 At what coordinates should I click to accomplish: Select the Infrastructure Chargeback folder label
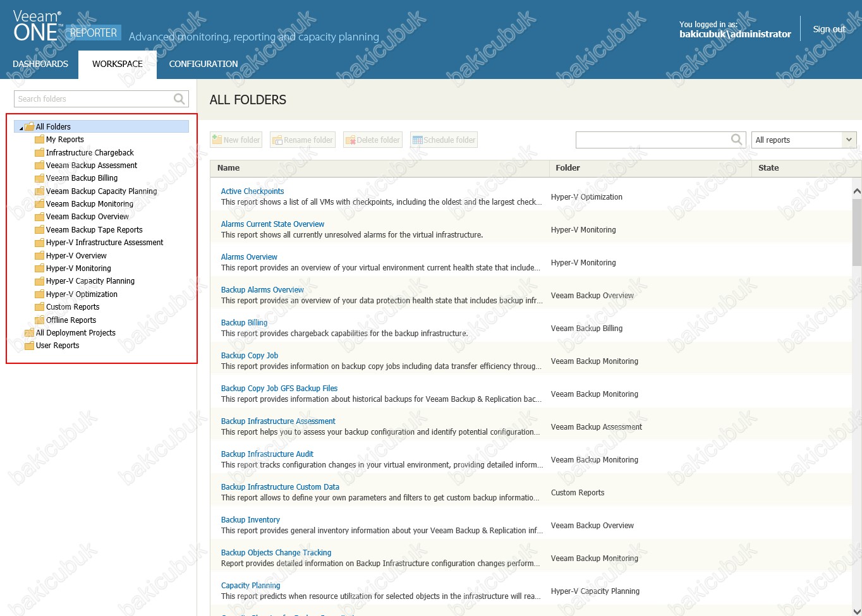point(90,152)
